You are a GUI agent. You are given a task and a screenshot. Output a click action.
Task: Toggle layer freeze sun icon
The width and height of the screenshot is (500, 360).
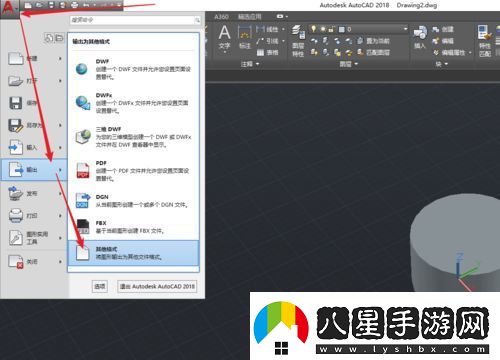click(x=323, y=29)
